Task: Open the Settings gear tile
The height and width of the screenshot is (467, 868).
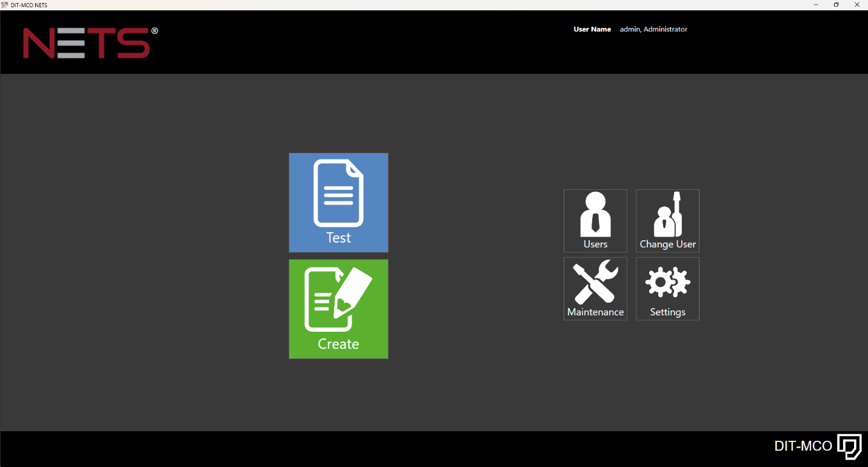Action: click(667, 289)
